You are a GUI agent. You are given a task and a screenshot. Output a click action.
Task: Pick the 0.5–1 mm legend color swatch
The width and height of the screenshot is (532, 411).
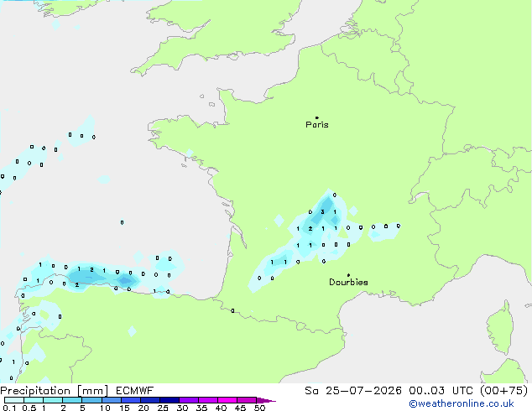tap(34, 400)
